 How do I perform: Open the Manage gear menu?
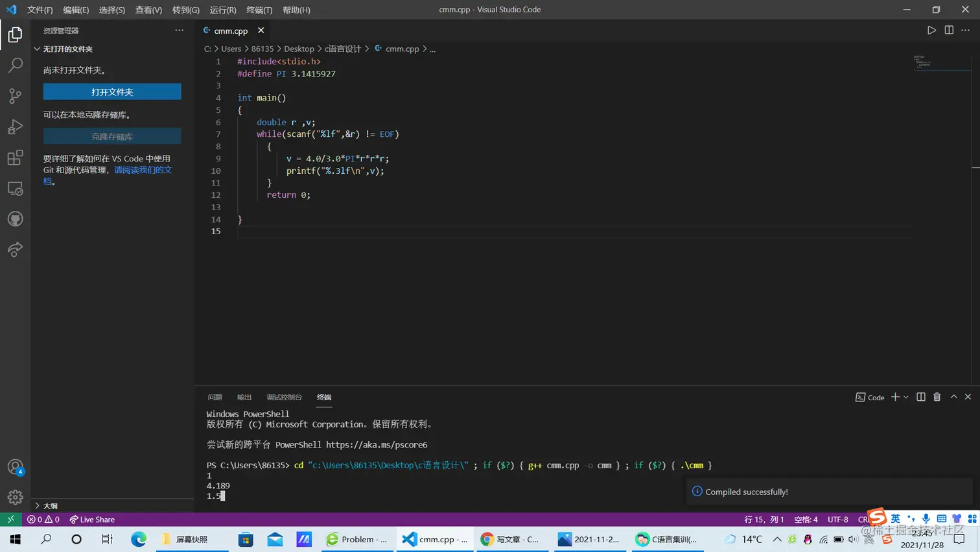[15, 497]
